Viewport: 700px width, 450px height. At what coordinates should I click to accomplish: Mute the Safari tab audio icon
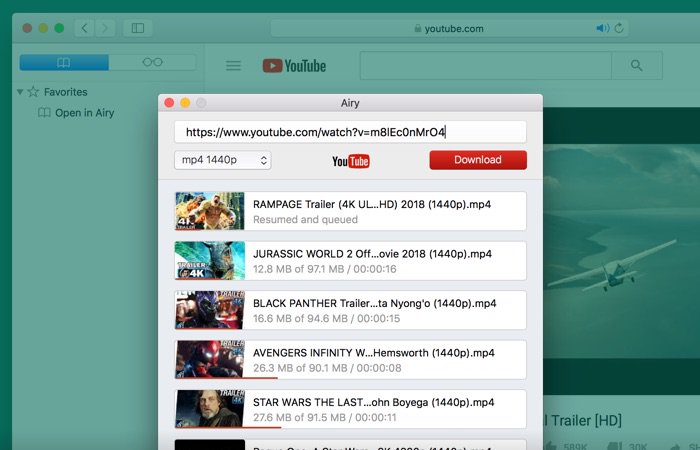tap(602, 28)
